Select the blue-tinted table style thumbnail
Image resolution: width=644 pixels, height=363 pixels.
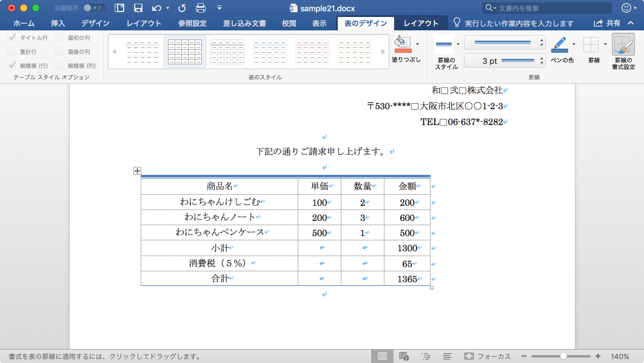coord(270,52)
